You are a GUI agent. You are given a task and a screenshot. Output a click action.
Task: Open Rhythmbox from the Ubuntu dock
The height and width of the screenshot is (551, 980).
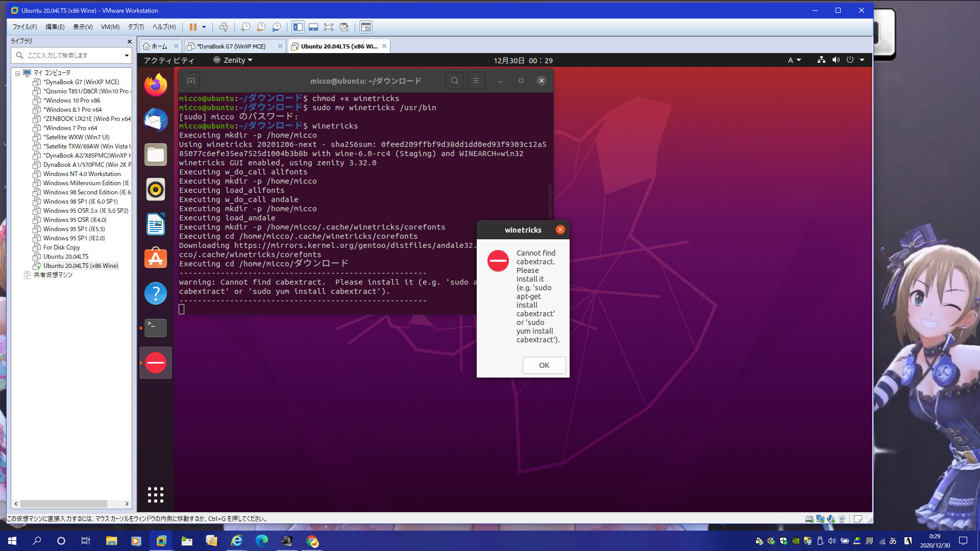156,189
